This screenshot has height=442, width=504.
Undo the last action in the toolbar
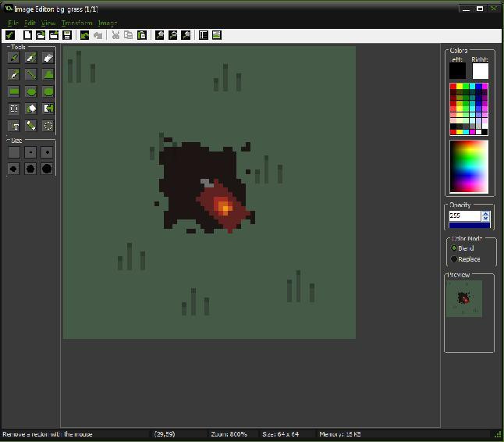(x=84, y=35)
